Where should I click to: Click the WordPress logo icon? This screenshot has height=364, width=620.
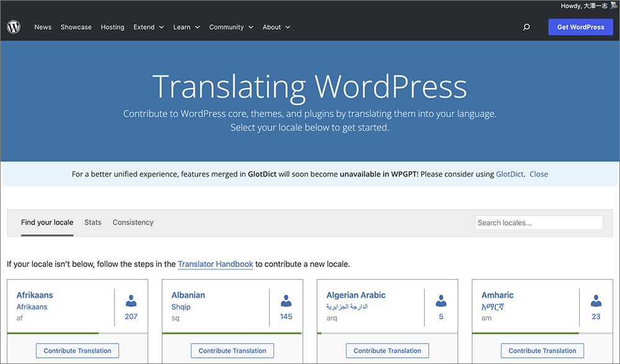(14, 27)
